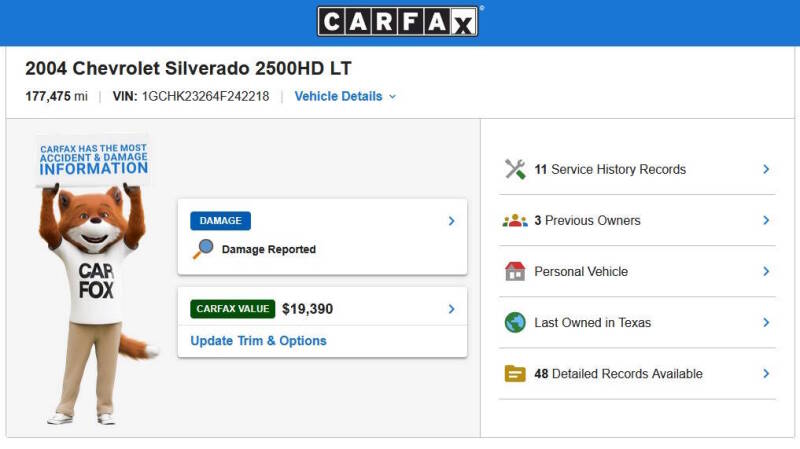800x449 pixels.
Task: Click the magnifying glass damage icon
Action: 203,249
